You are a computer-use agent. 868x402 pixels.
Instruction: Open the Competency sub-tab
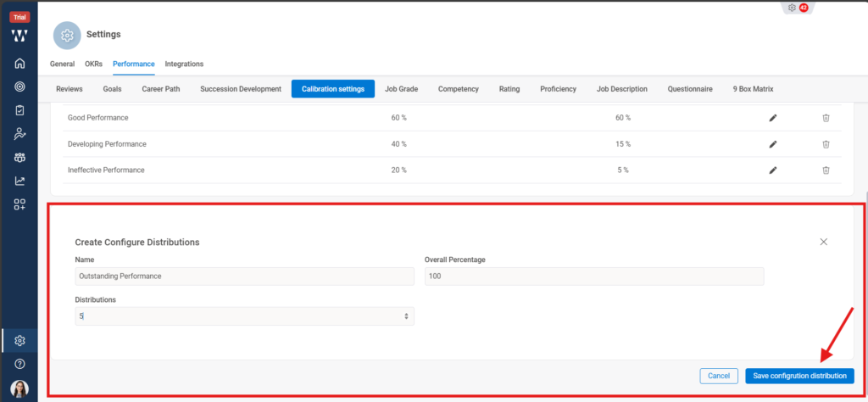coord(459,88)
